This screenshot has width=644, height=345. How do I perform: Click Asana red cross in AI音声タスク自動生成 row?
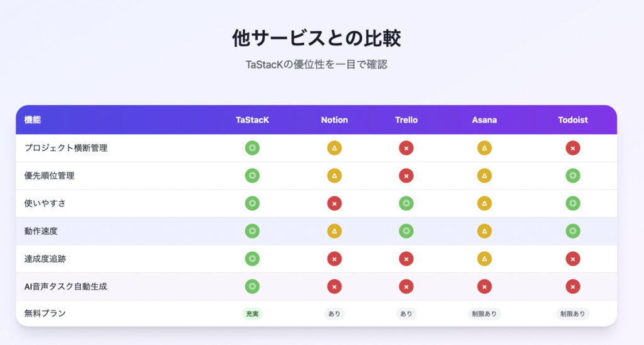point(484,286)
